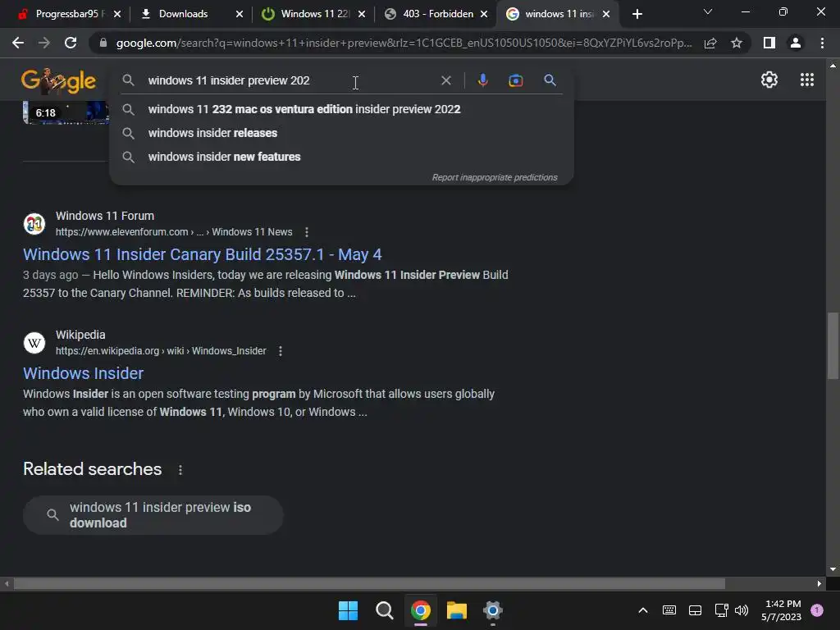840x630 pixels.
Task: Open Google apps grid
Action: (x=807, y=80)
